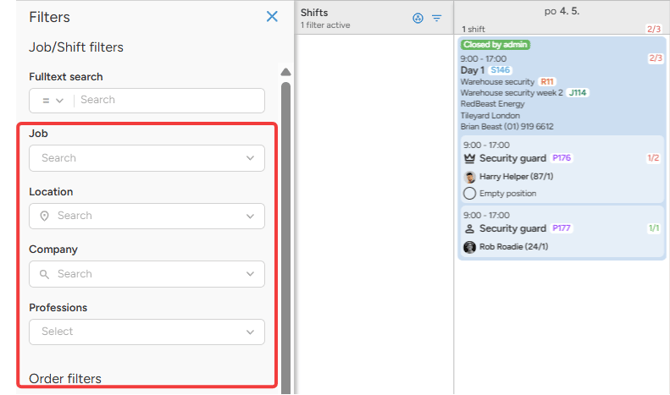Click the 'Closed by admin' green badge
The width and height of the screenshot is (670, 395).
click(x=495, y=44)
